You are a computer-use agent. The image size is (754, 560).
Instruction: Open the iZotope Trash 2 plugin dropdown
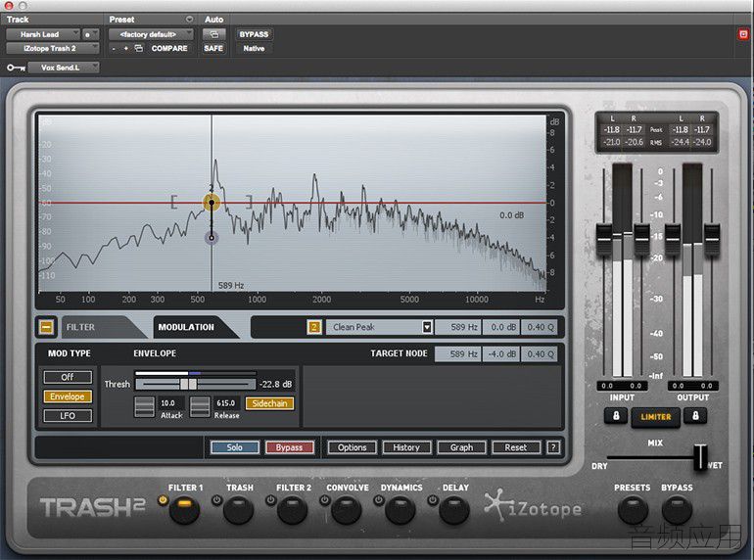(53, 49)
